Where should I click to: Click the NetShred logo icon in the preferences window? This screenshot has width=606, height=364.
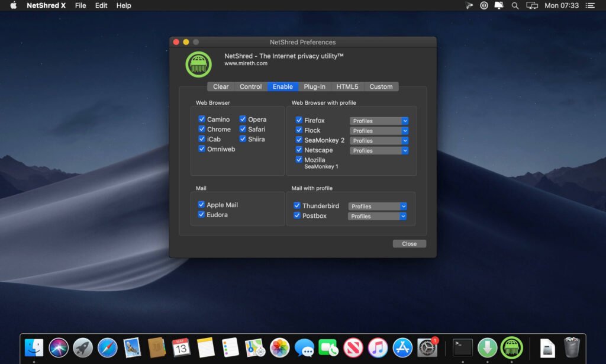pos(198,64)
